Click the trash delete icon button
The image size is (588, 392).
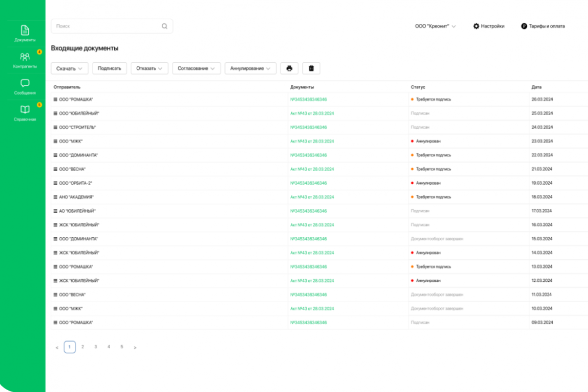click(x=311, y=69)
